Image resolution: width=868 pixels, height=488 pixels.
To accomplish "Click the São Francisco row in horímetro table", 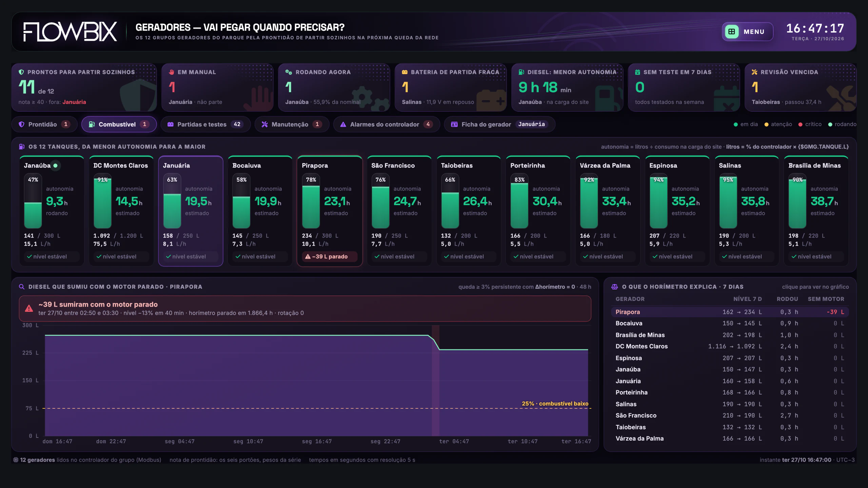I will [x=730, y=415].
